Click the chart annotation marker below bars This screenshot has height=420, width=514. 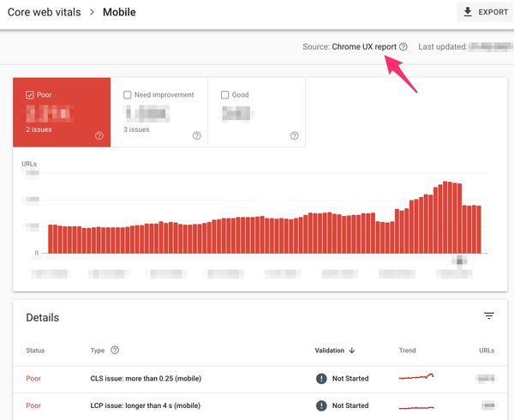[459, 261]
